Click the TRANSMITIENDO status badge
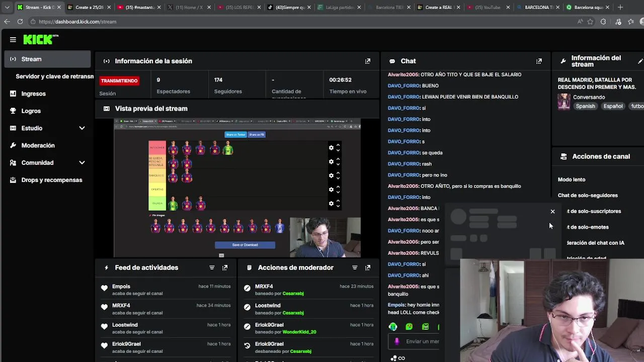Image resolution: width=644 pixels, height=362 pixels. click(x=119, y=80)
